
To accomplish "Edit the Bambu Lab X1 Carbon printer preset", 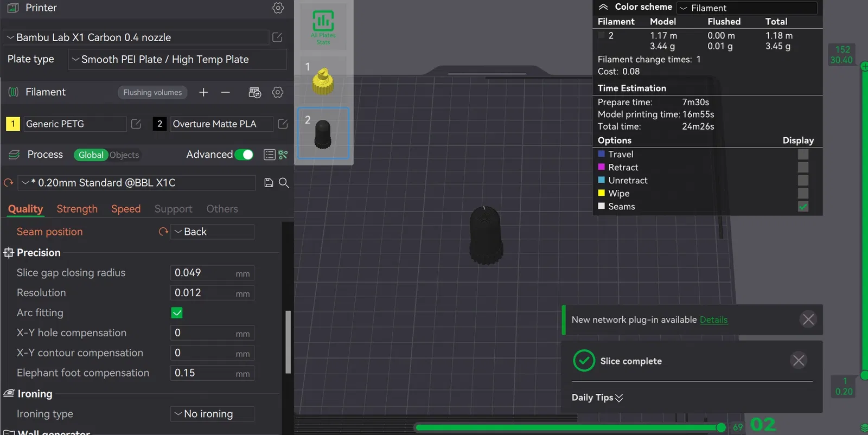I will point(277,37).
